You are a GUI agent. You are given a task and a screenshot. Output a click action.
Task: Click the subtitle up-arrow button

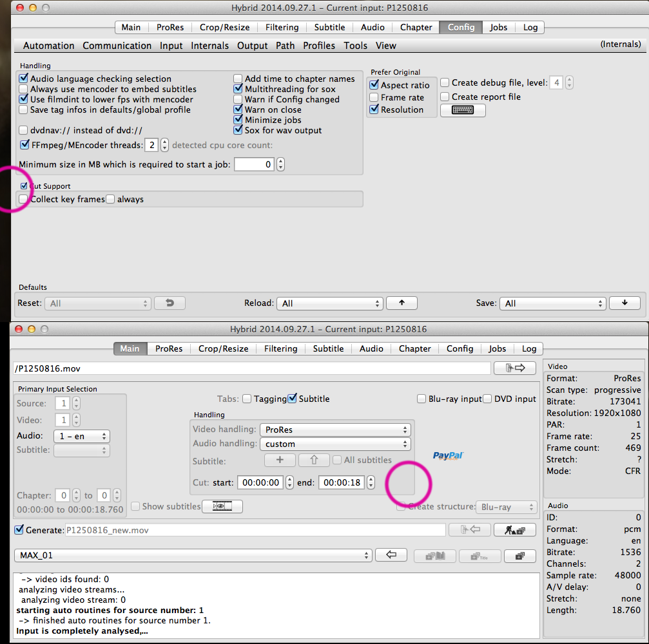tap(314, 460)
